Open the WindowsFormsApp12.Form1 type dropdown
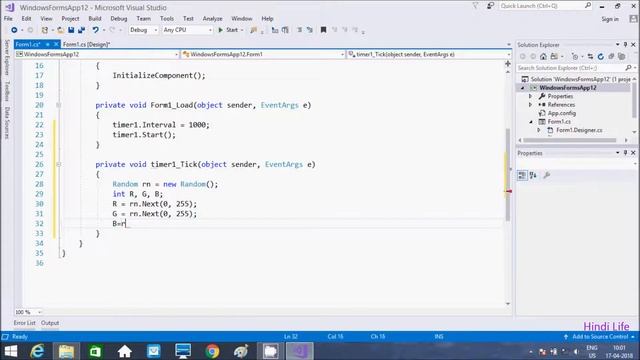This screenshot has height=360, width=640. (342, 54)
